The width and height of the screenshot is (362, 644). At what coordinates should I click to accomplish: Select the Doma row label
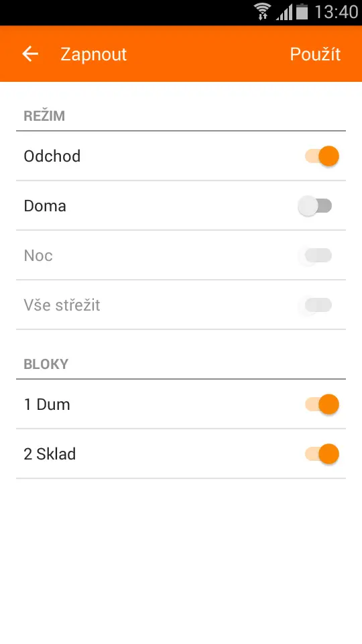pyautogui.click(x=45, y=206)
